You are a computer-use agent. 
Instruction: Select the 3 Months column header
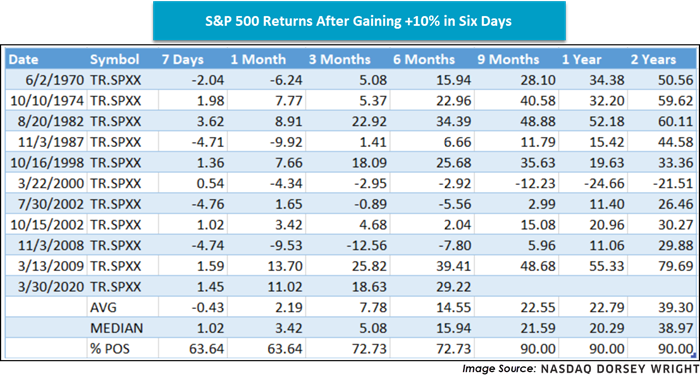339,60
